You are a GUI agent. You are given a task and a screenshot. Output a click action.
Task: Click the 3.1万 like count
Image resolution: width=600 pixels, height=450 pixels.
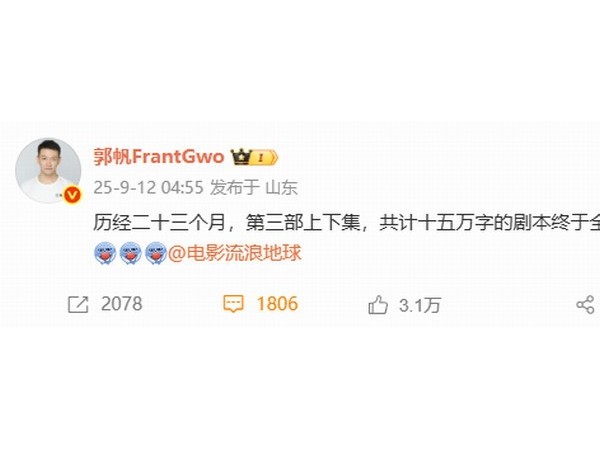click(x=420, y=305)
